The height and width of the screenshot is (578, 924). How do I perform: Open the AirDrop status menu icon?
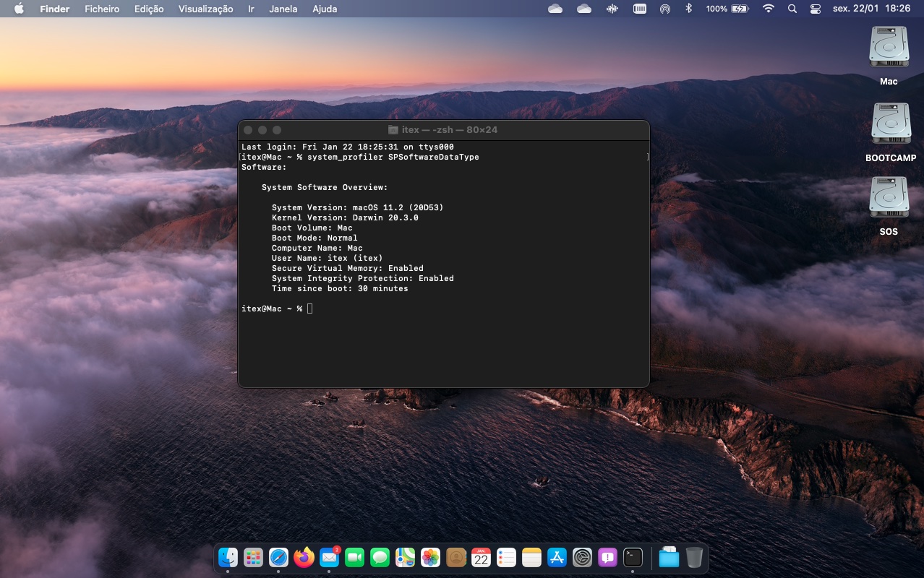click(x=665, y=9)
